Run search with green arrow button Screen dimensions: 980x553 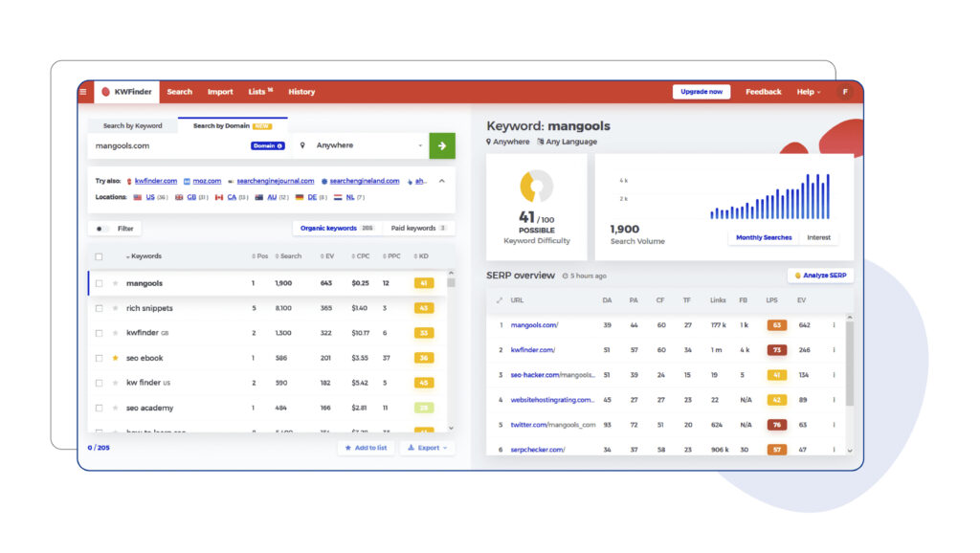pos(442,145)
